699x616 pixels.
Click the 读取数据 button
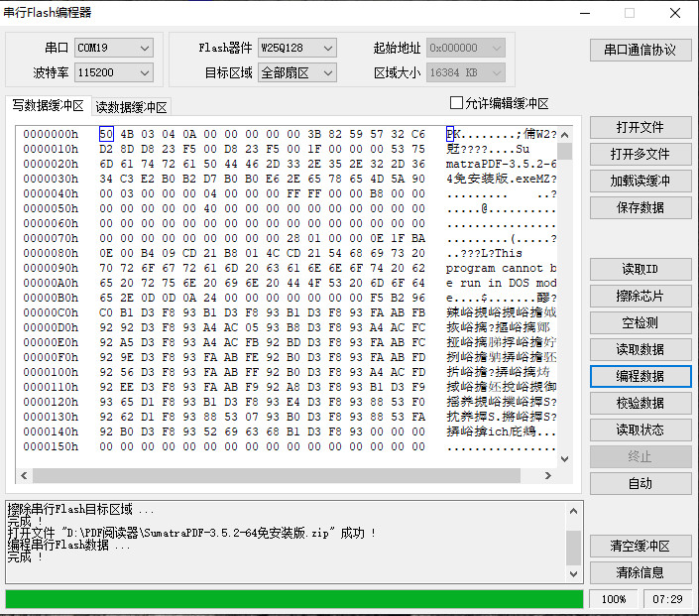point(641,350)
